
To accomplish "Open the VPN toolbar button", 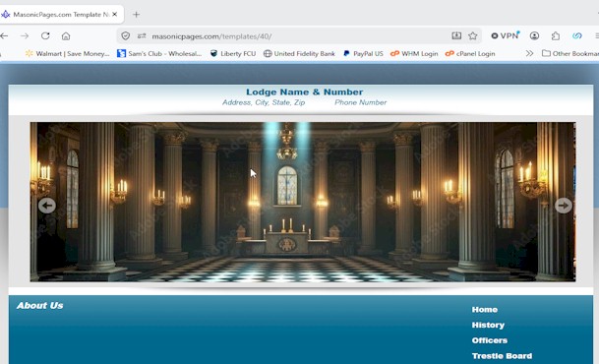I will [505, 35].
